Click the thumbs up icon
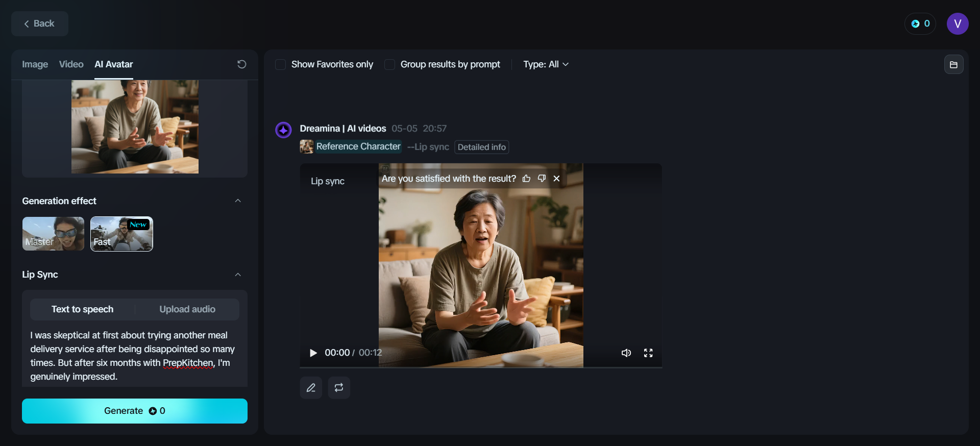 (x=526, y=179)
